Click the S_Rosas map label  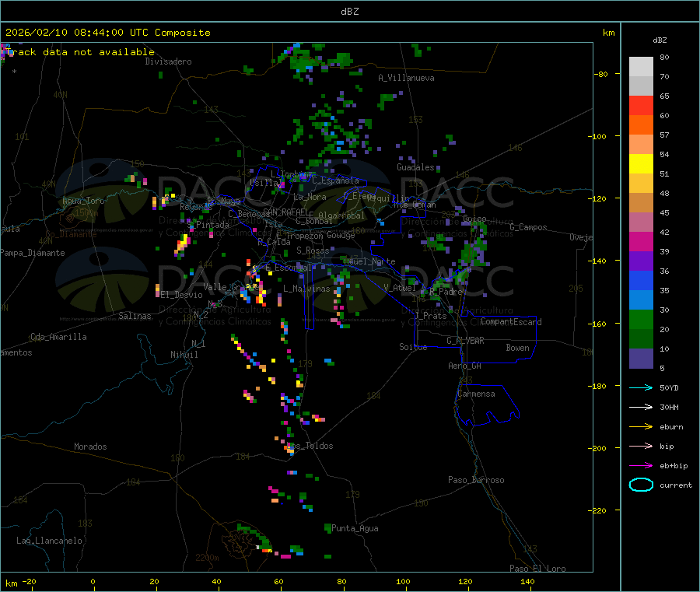pos(313,250)
